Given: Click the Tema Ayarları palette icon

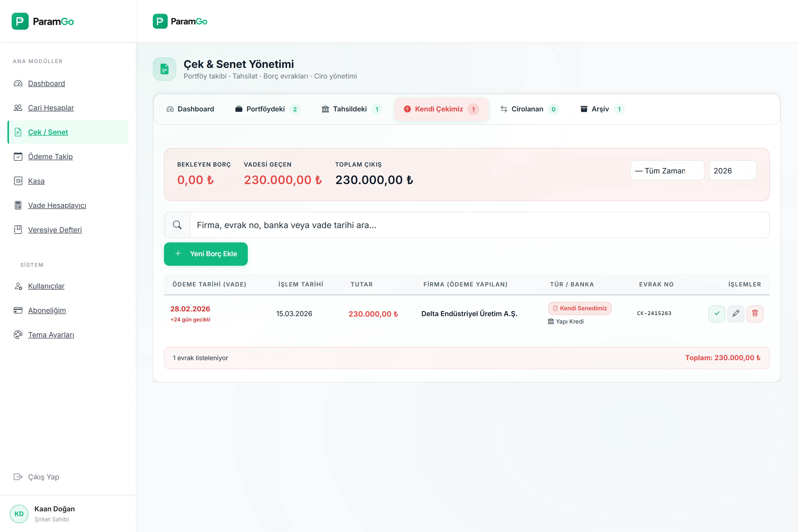Looking at the screenshot, I should point(18,335).
